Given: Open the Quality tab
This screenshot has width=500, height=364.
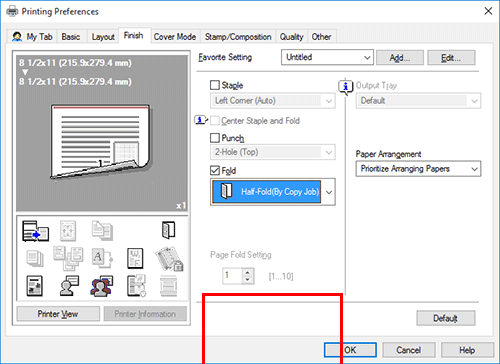Looking at the screenshot, I should [x=291, y=37].
